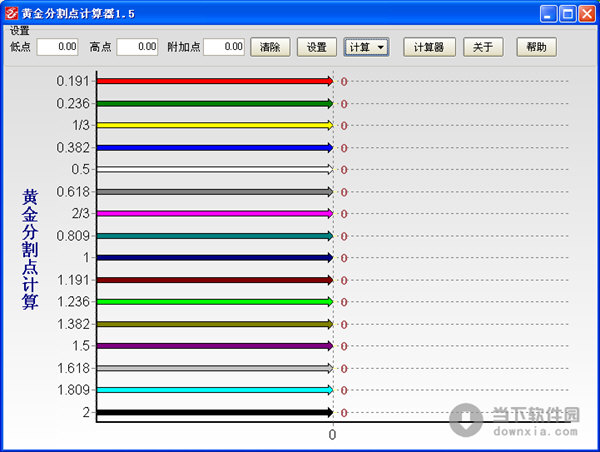Click the 0.191 ratio label
Screen dimensions: 600x452
coord(73,81)
